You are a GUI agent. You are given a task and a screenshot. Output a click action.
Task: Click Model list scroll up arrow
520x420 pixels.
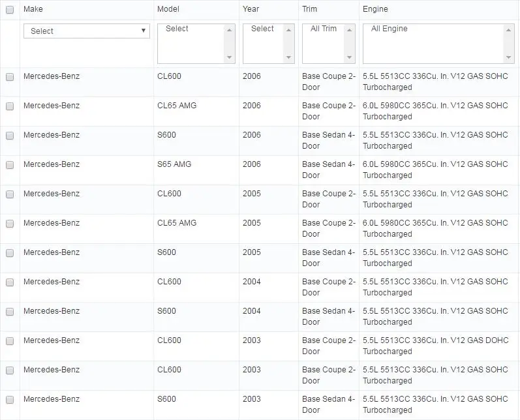coord(229,30)
